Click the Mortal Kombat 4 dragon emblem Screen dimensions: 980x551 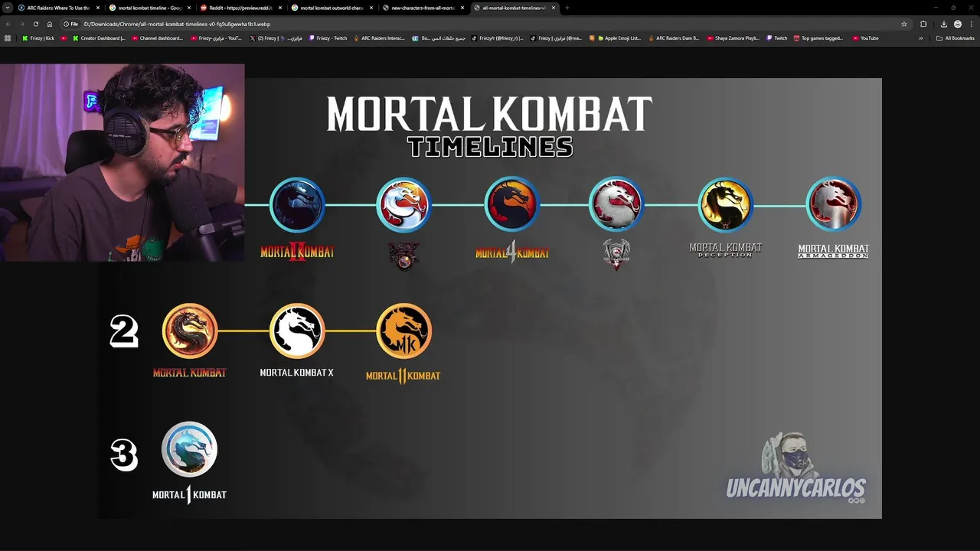coord(512,205)
